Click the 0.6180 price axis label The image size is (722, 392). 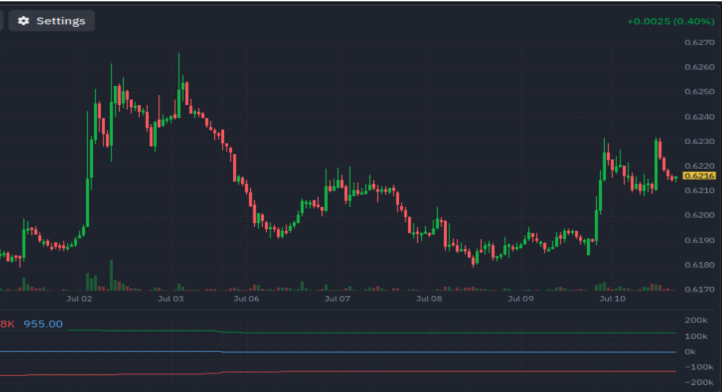click(x=699, y=265)
